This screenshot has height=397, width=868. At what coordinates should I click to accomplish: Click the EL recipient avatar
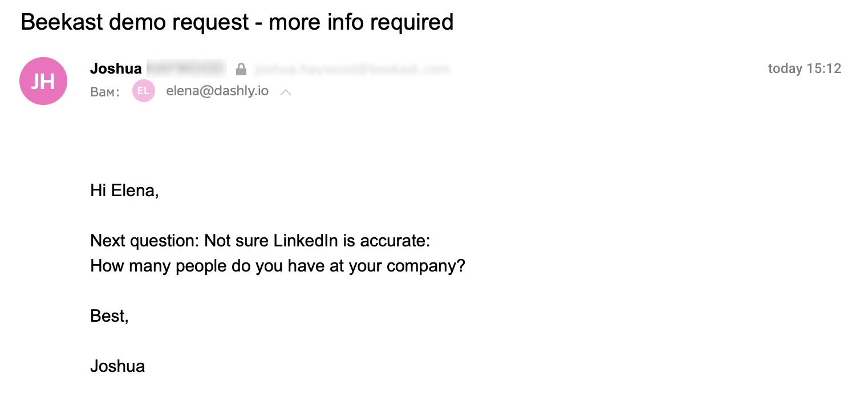pyautogui.click(x=144, y=91)
